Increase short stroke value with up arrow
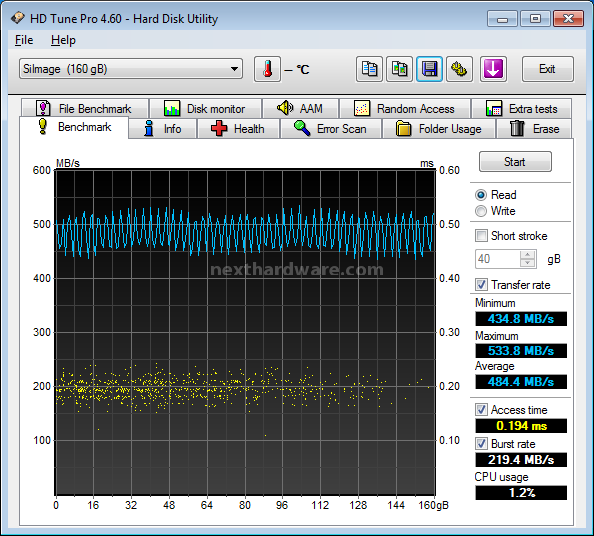Screen dimensions: 594x536 pos(527,255)
